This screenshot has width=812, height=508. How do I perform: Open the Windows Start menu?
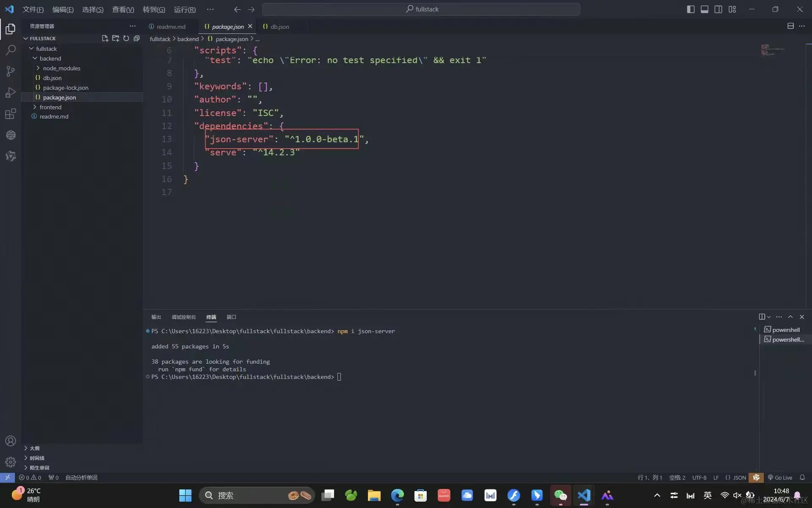coord(185,495)
